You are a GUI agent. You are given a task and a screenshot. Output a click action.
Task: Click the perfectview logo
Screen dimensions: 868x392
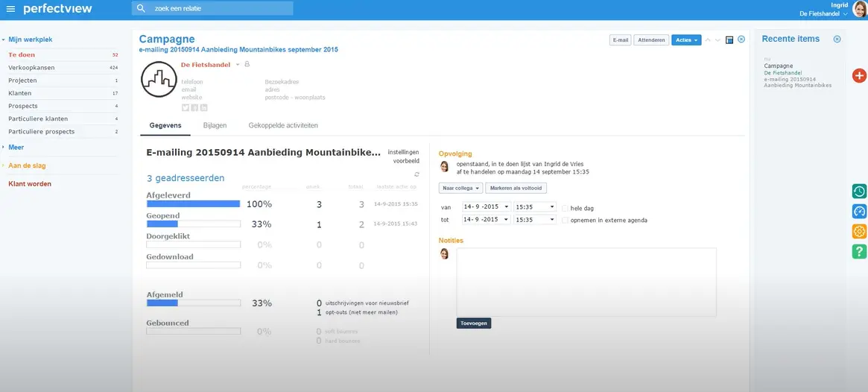(57, 9)
